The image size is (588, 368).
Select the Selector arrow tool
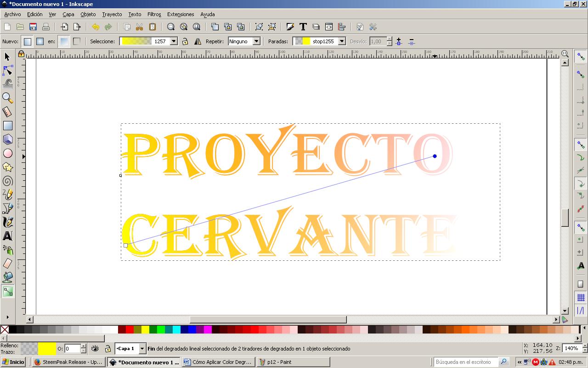(x=7, y=57)
